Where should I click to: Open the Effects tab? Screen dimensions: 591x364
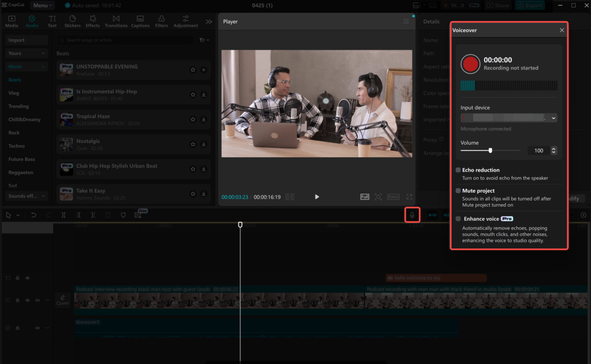[92, 21]
